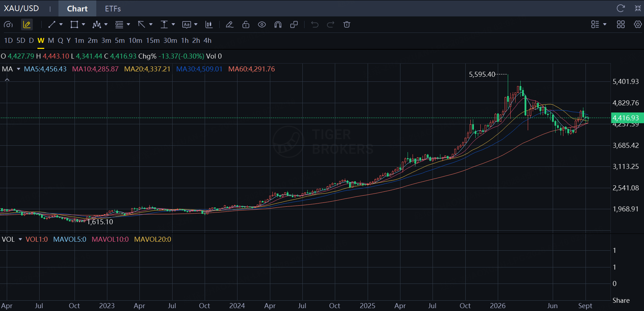Select the text annotation tool
This screenshot has height=311, width=644.
point(186,24)
